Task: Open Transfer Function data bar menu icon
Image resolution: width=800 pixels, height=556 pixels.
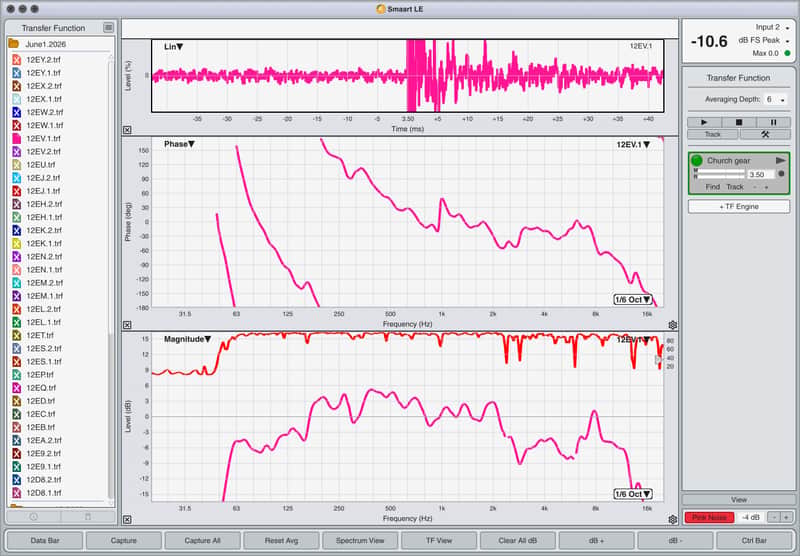Action: click(108, 28)
